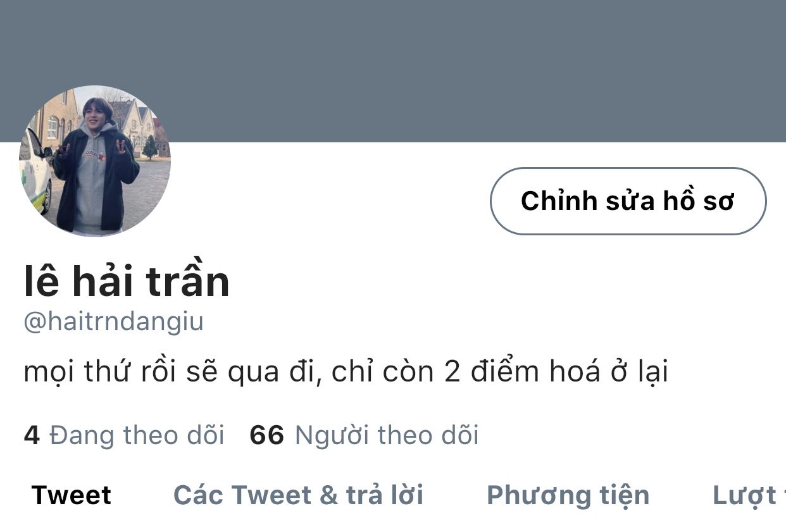Click the following count number 4

pyautogui.click(x=32, y=435)
